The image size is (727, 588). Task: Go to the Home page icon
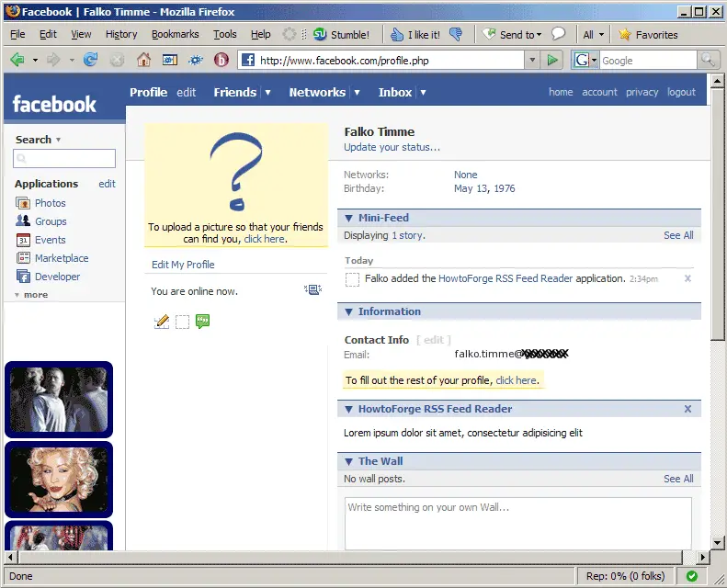pyautogui.click(x=143, y=60)
